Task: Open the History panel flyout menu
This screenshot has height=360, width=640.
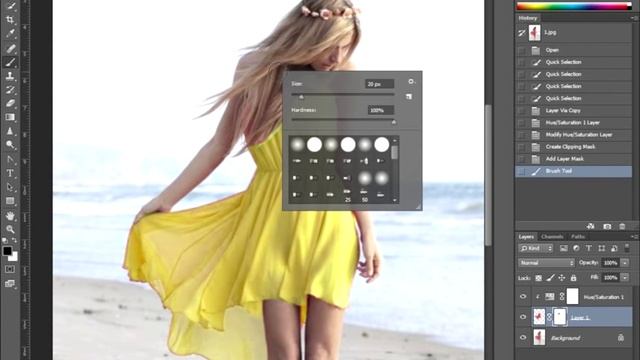Action: tap(634, 18)
